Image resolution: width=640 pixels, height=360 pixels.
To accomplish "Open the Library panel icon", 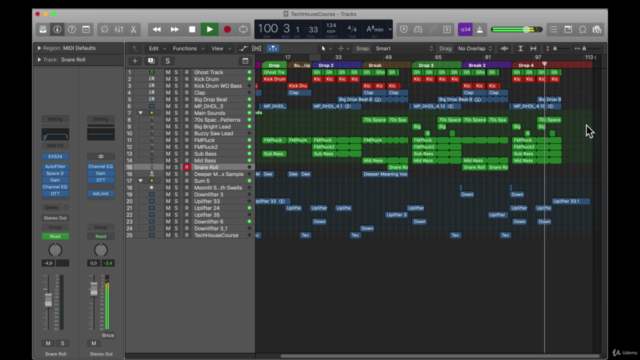I will [x=43, y=29].
